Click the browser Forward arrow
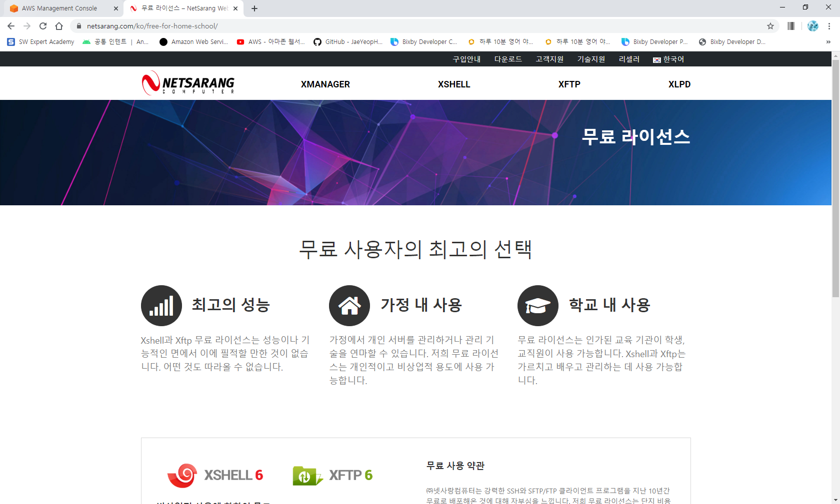The image size is (840, 504). pyautogui.click(x=27, y=26)
